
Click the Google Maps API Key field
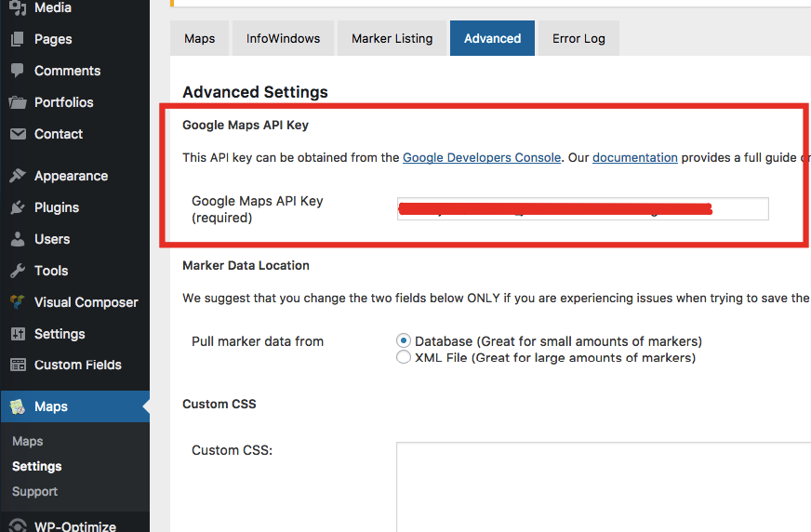(x=582, y=208)
